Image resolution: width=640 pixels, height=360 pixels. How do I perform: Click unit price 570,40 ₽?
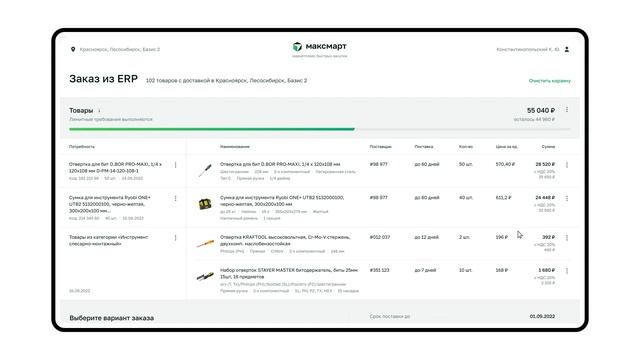point(505,164)
